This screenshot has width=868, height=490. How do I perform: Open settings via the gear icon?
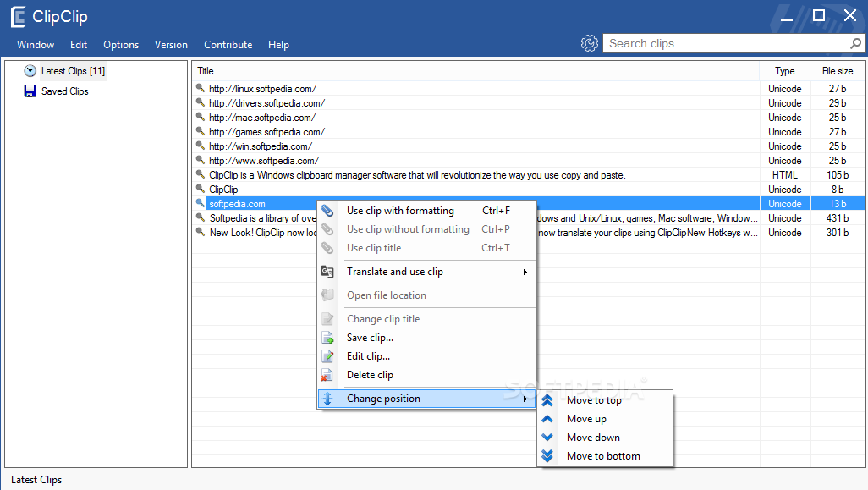pyautogui.click(x=590, y=43)
